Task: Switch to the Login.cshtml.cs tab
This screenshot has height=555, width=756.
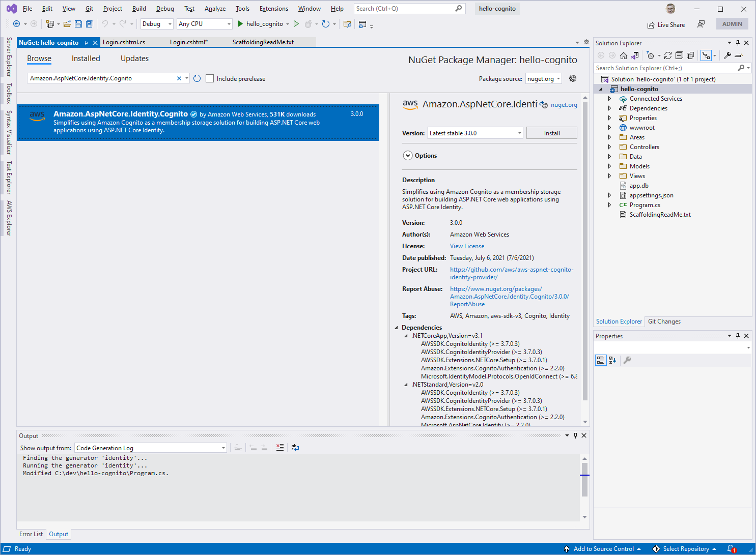Action: (124, 42)
